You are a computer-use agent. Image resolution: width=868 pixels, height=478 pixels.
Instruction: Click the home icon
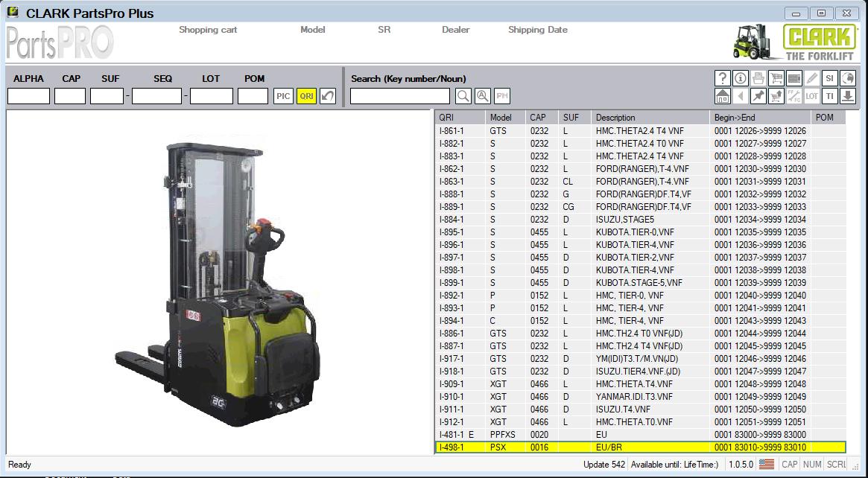pos(722,96)
